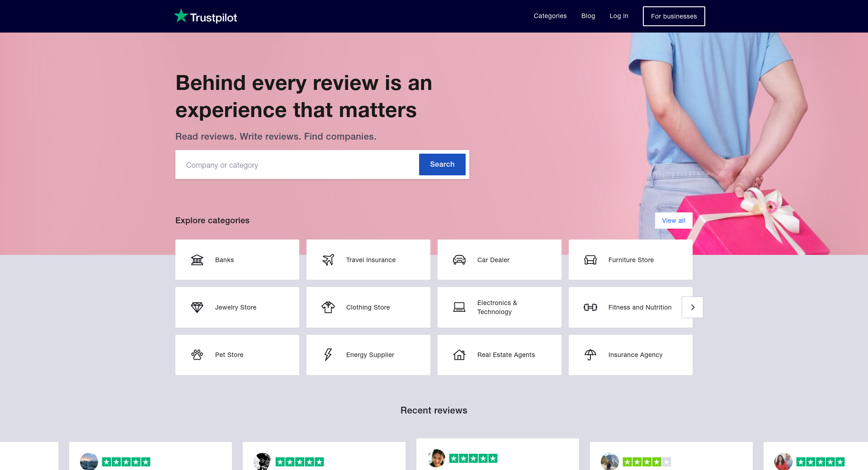Select the Clothing Store shirt icon
This screenshot has width=868, height=470.
(328, 307)
